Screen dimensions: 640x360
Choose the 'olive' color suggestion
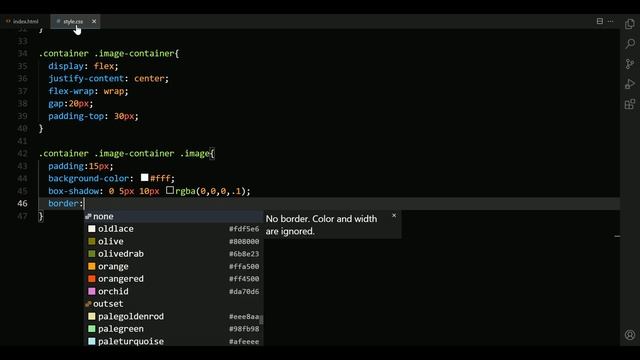[x=173, y=241]
